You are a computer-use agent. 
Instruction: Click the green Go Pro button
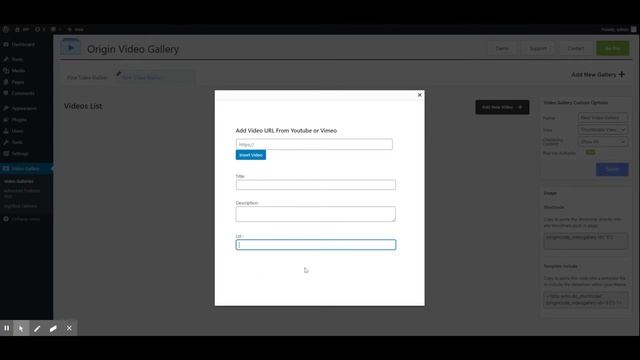pyautogui.click(x=612, y=48)
